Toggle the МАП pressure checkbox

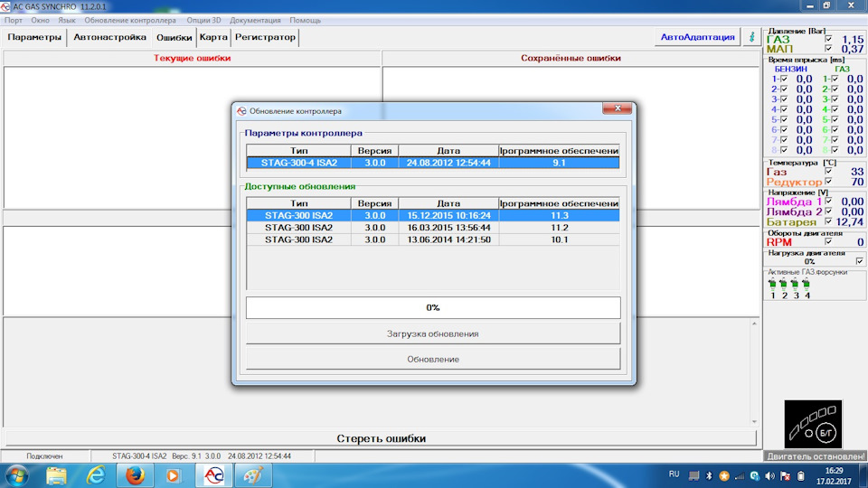[828, 49]
